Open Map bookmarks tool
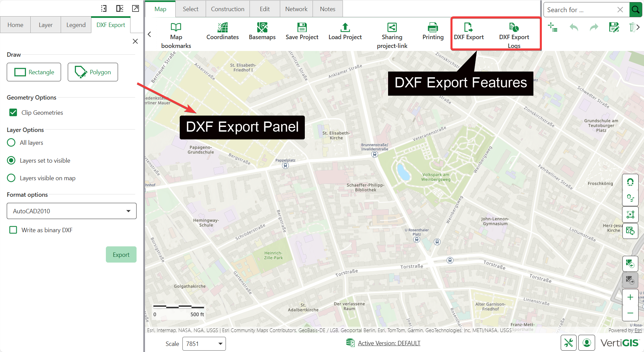 [176, 35]
